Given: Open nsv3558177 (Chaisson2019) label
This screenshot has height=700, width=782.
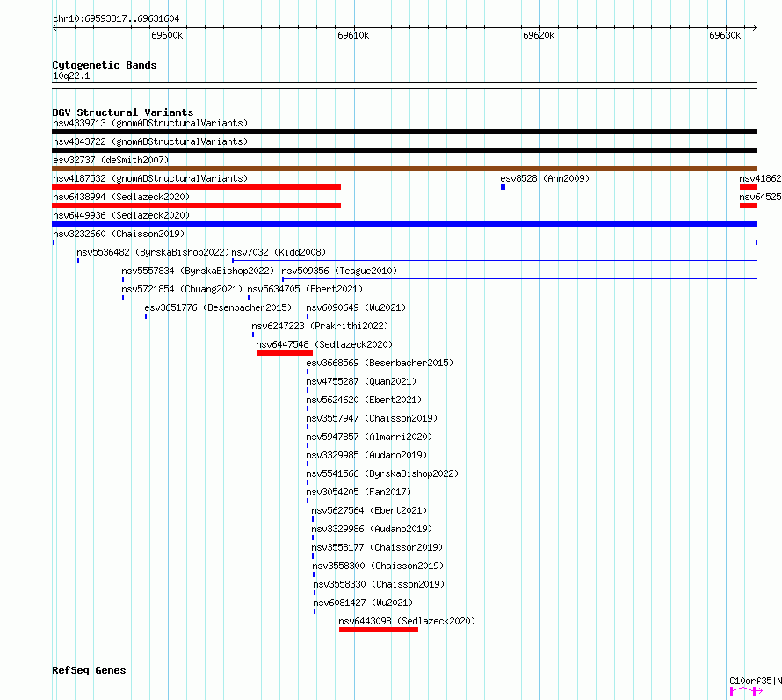Looking at the screenshot, I should [x=377, y=547].
